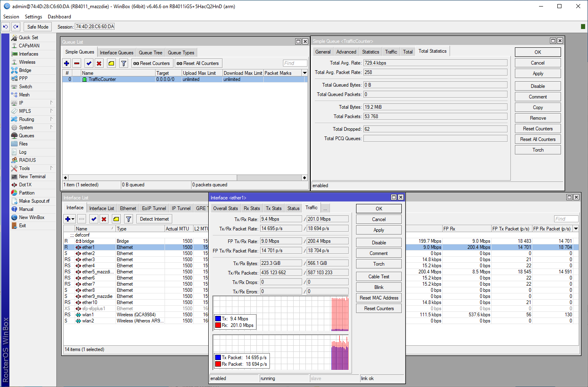The width and height of the screenshot is (588, 387).
Task: Open Queue List column chooser dropdown arrow
Action: pyautogui.click(x=305, y=73)
